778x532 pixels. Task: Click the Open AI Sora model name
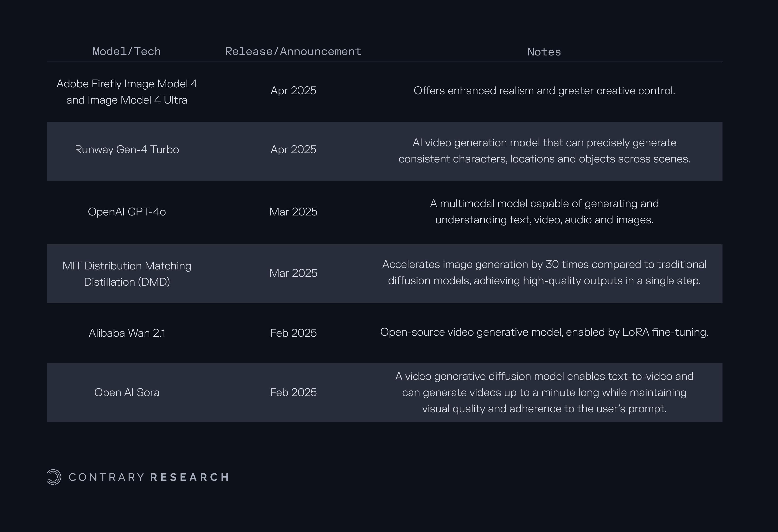click(x=126, y=392)
